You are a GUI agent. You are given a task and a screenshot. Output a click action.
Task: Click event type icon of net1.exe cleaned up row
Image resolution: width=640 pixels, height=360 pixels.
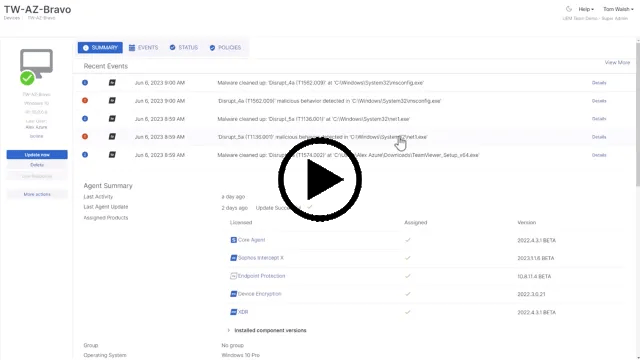[112, 118]
